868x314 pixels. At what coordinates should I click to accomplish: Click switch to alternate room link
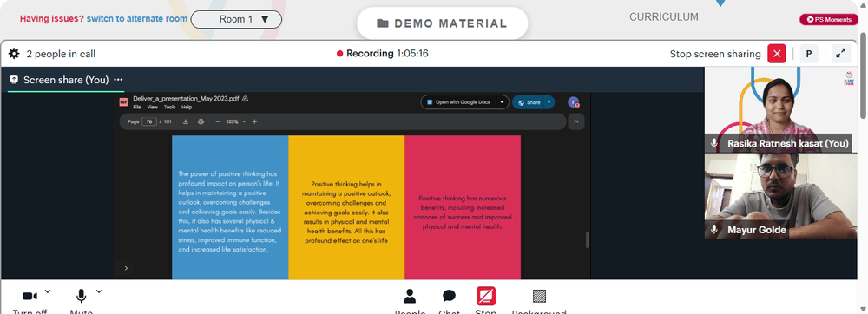[x=137, y=19]
